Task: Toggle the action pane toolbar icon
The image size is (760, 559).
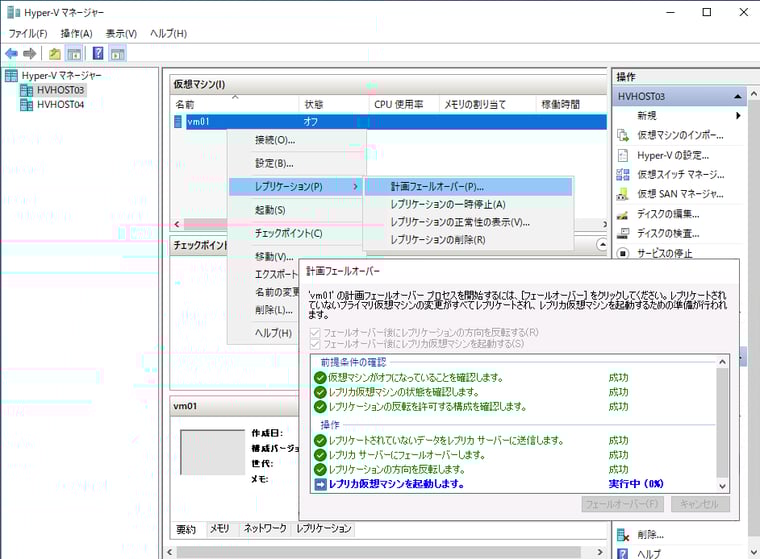Action: coord(117,53)
